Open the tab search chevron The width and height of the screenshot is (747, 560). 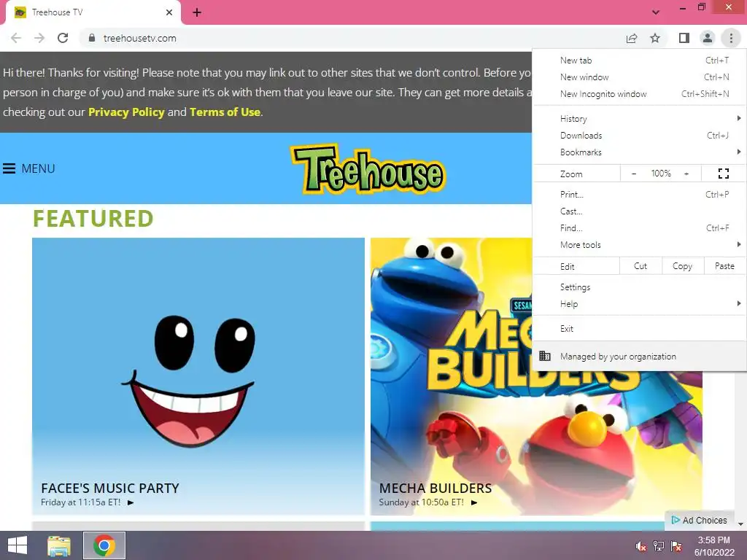(656, 12)
